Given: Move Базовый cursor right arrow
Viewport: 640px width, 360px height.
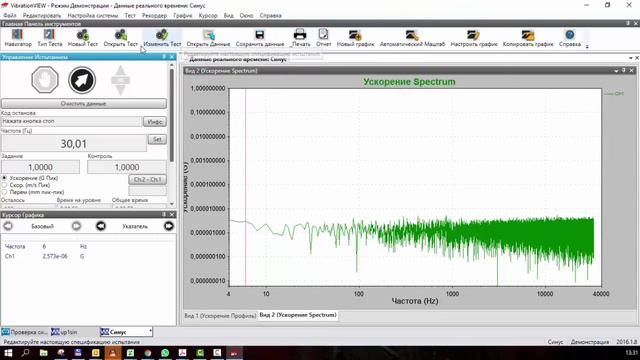Looking at the screenshot, I should pos(76,226).
